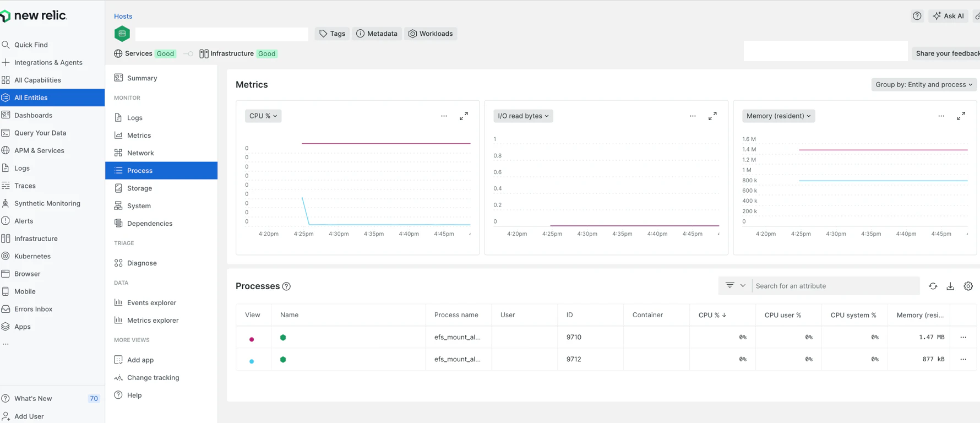
Task: Open more options for I/O read bytes chart
Action: pos(693,116)
